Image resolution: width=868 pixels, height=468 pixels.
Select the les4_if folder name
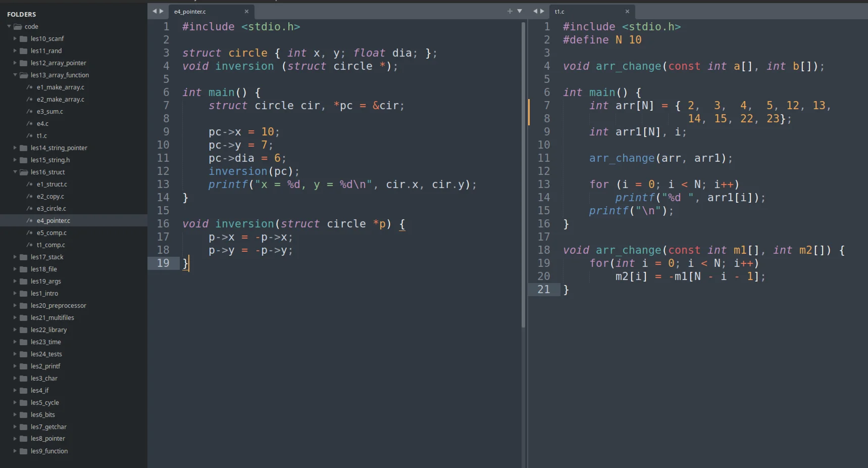pos(40,391)
